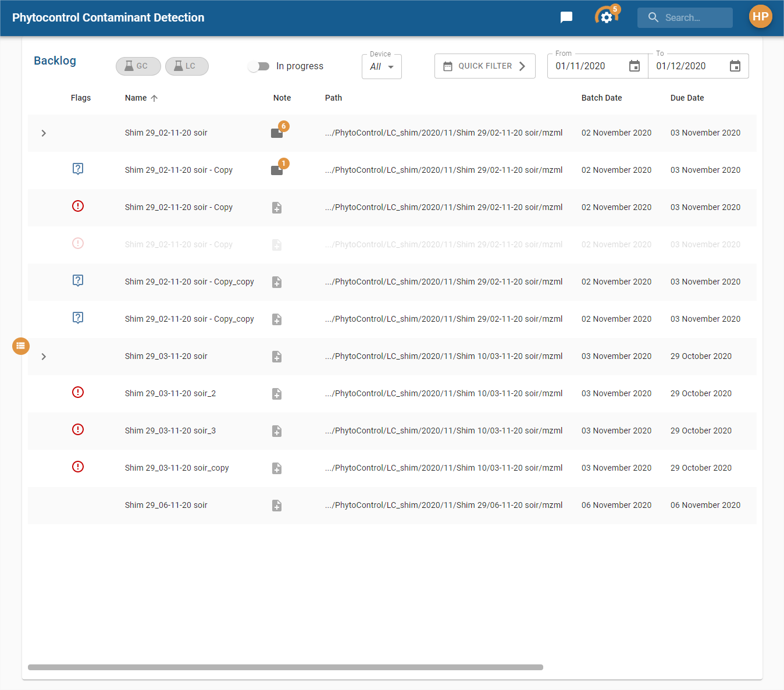Open the chat messages icon in header
Image resolution: width=784 pixels, height=690 pixels.
566,17
